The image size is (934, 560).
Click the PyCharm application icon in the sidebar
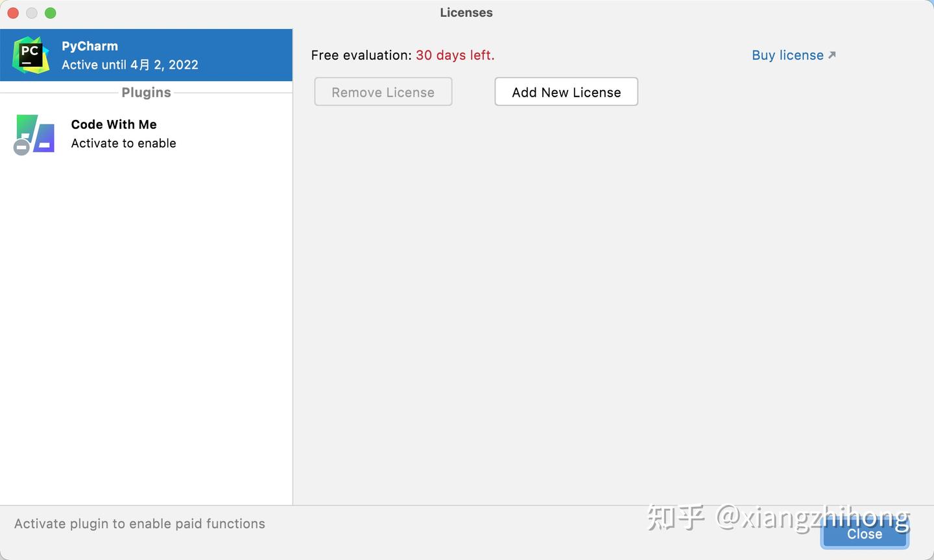click(x=30, y=54)
